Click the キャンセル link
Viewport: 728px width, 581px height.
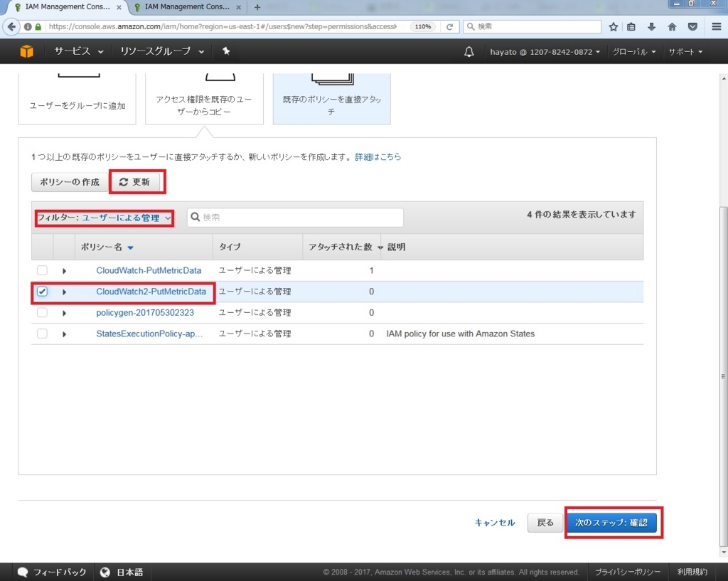495,523
